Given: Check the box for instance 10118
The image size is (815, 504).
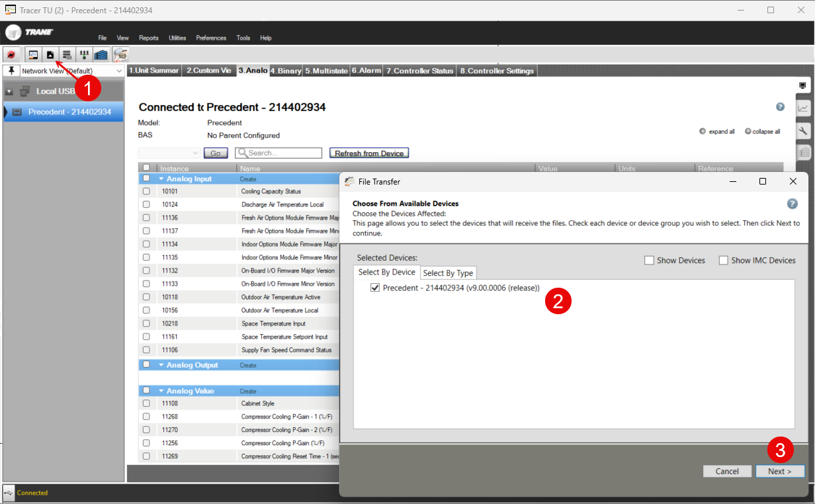Looking at the screenshot, I should pyautogui.click(x=146, y=297).
